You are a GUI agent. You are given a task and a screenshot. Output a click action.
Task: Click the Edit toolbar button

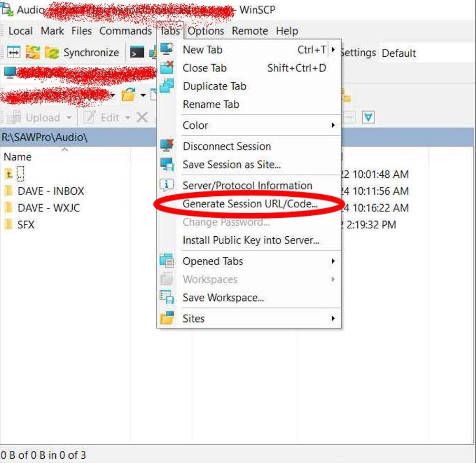[x=102, y=117]
